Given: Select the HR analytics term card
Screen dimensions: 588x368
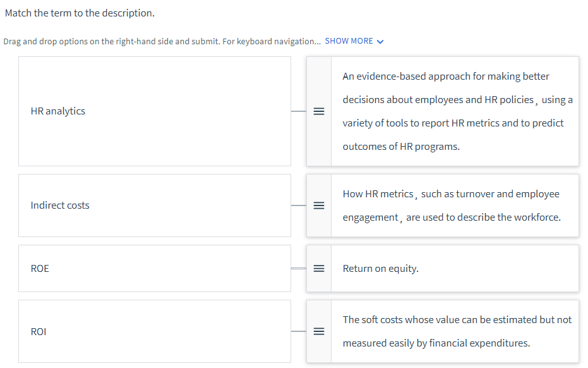Looking at the screenshot, I should click(155, 111).
